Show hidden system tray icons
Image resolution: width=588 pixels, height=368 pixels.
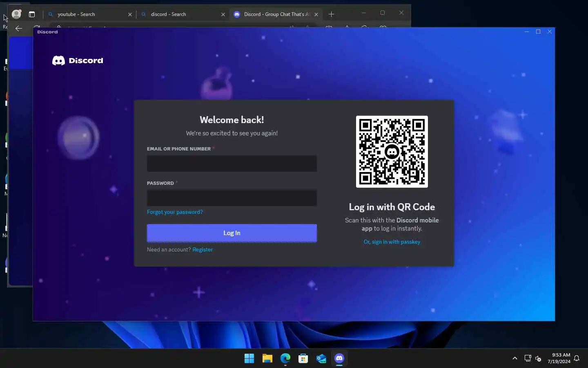point(514,358)
